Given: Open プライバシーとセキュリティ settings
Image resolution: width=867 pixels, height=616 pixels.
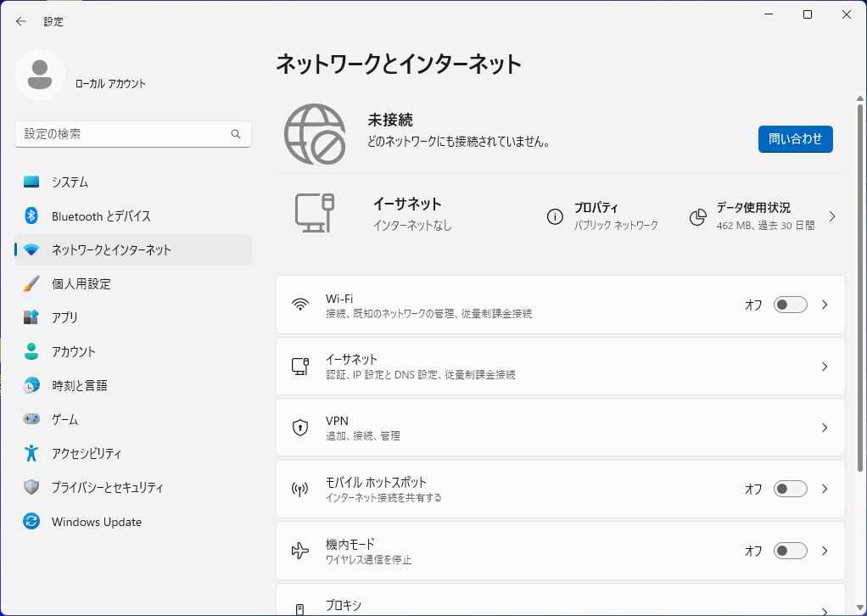Looking at the screenshot, I should [133, 487].
